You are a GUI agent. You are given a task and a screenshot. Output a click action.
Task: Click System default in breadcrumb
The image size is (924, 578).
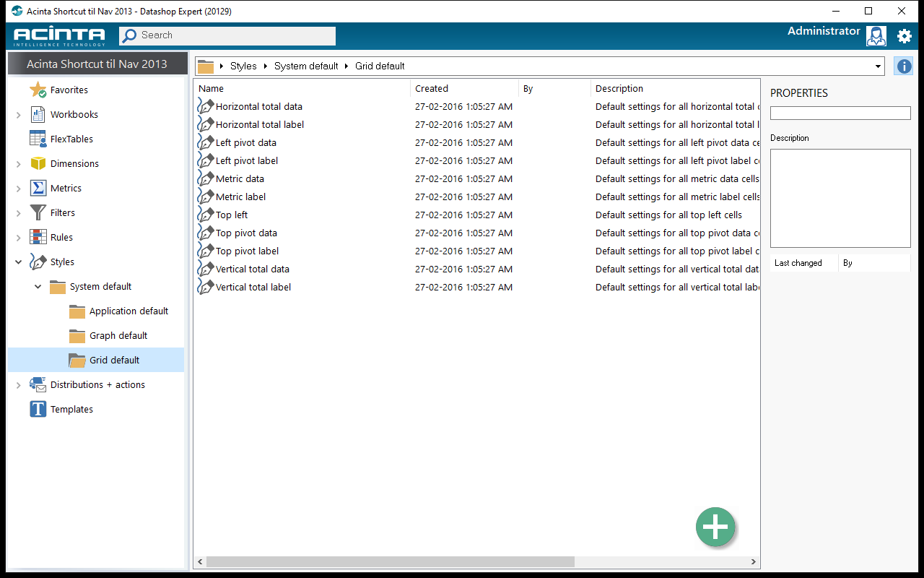[x=306, y=66]
